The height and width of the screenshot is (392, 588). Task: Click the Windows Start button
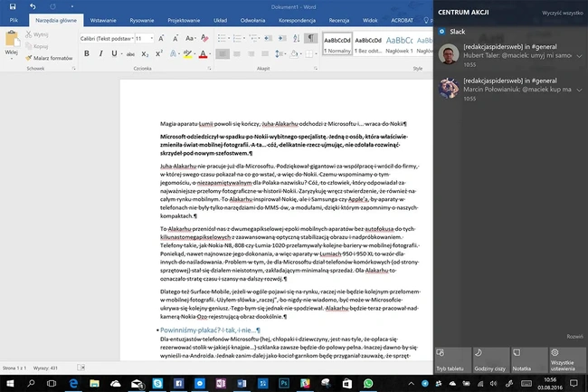pyautogui.click(x=10, y=383)
